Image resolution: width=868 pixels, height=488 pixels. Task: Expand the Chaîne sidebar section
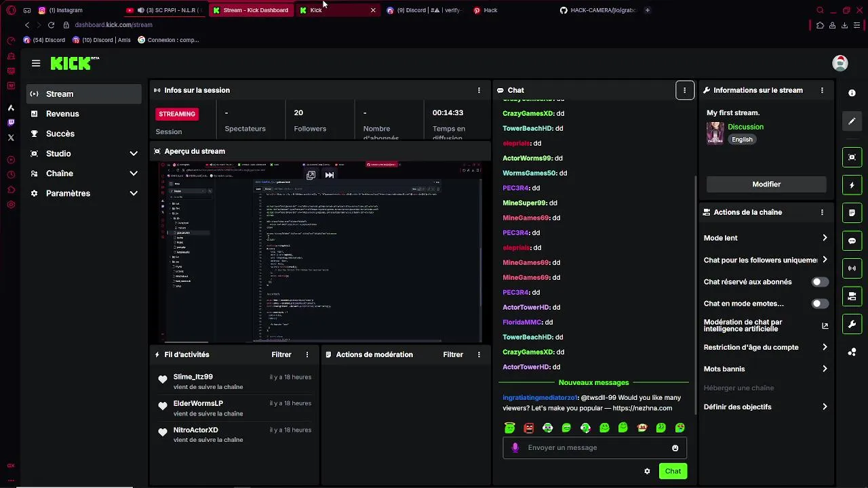pyautogui.click(x=84, y=174)
